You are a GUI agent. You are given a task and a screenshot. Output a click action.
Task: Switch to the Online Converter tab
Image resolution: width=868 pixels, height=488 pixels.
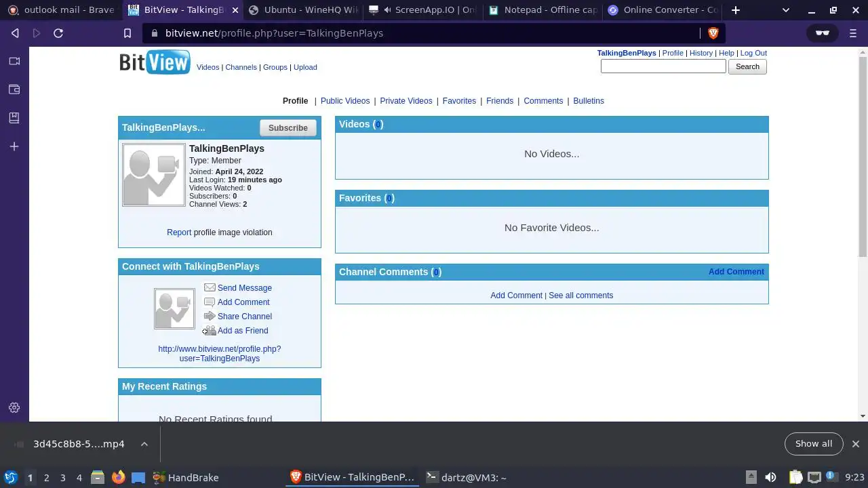tap(663, 10)
